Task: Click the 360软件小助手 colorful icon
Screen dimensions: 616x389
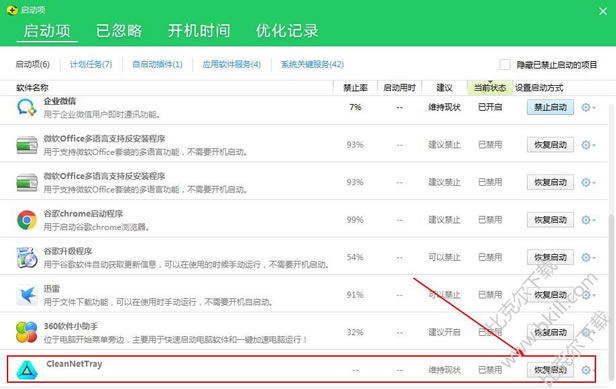Action: click(x=27, y=332)
